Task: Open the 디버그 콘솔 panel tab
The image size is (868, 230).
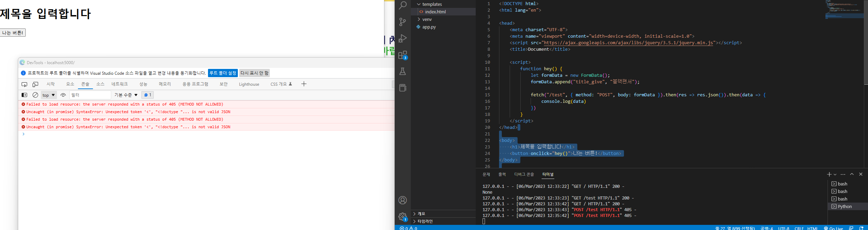Action: pos(524,174)
